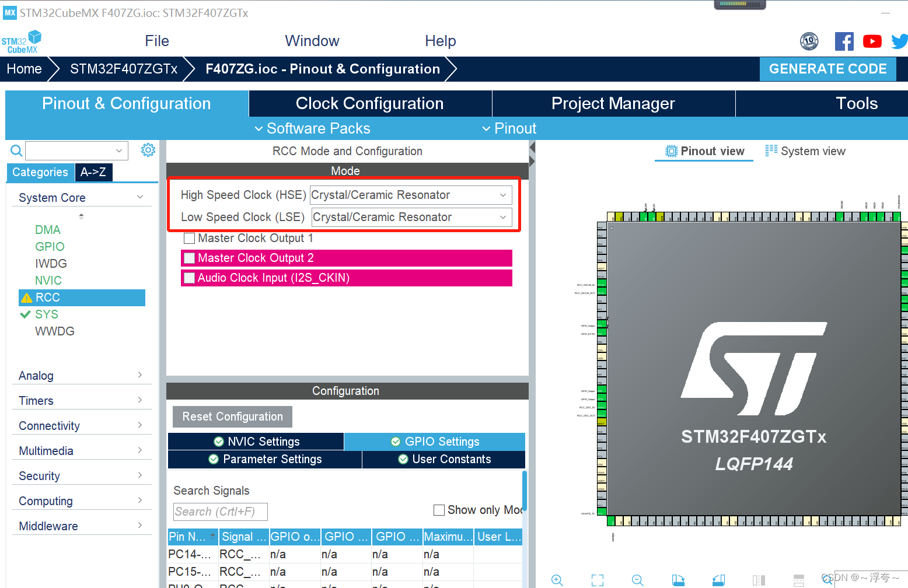The width and height of the screenshot is (908, 588).
Task: Click the Pinout view chip icon
Action: (672, 151)
